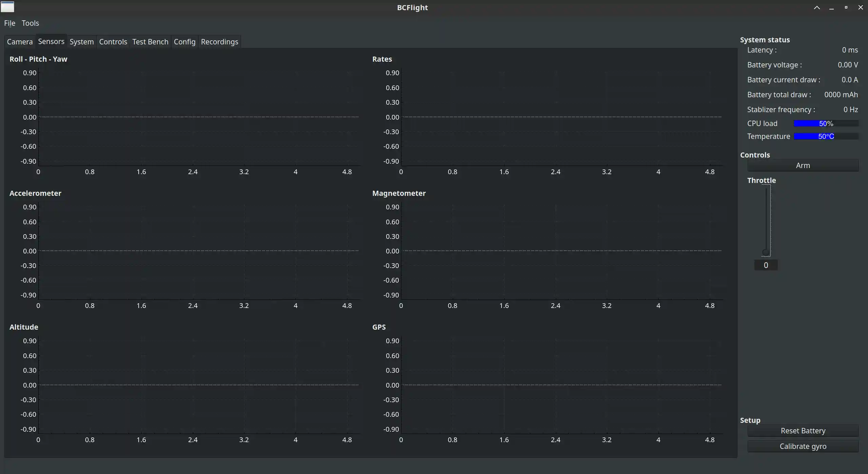868x474 pixels.
Task: Click the throttle value box showing 0
Action: point(766,265)
